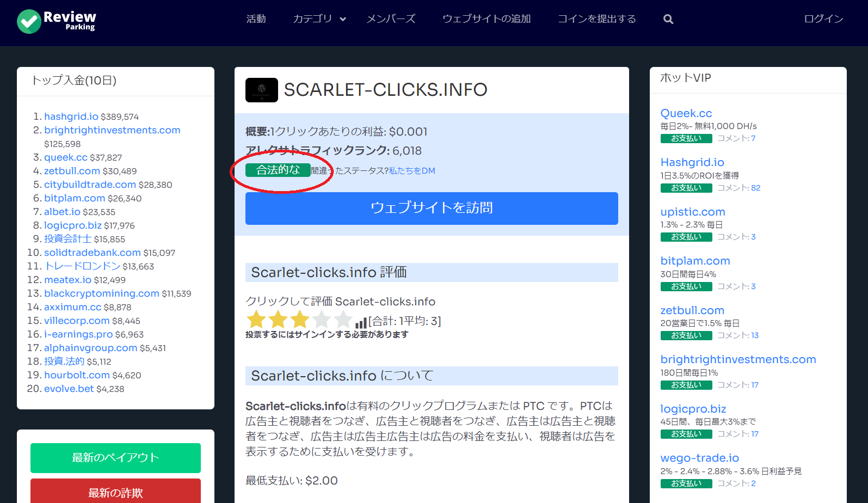
Task: Click the rating statistics bar icon
Action: [x=361, y=323]
